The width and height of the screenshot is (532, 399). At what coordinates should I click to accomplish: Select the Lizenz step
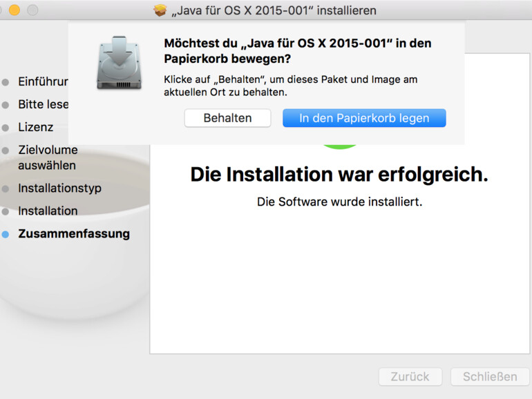pos(36,127)
